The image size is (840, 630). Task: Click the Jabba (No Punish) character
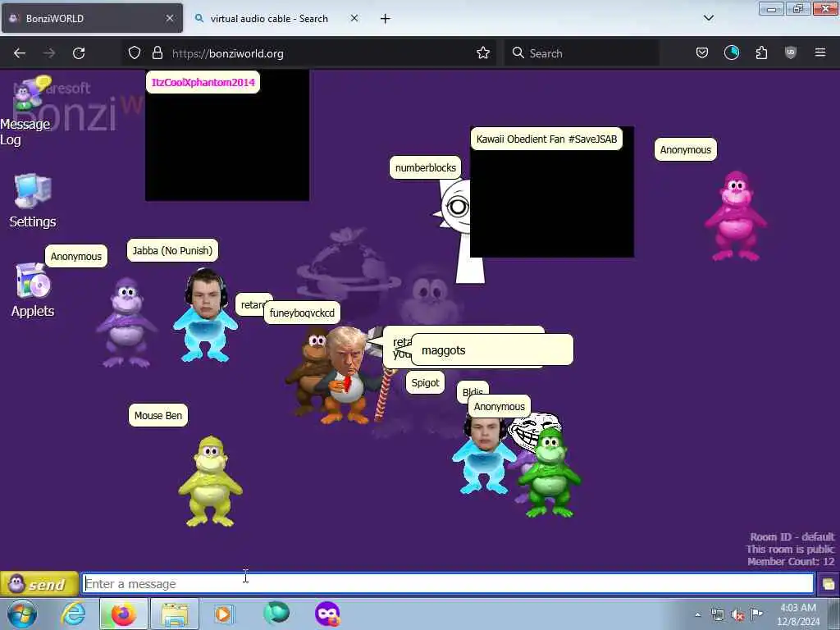click(205, 316)
